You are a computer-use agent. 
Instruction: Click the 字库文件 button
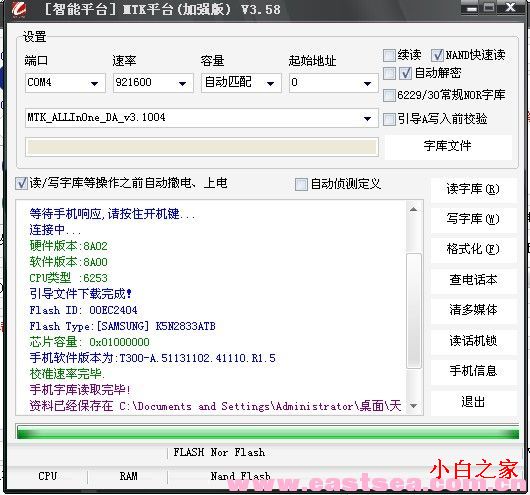(448, 146)
